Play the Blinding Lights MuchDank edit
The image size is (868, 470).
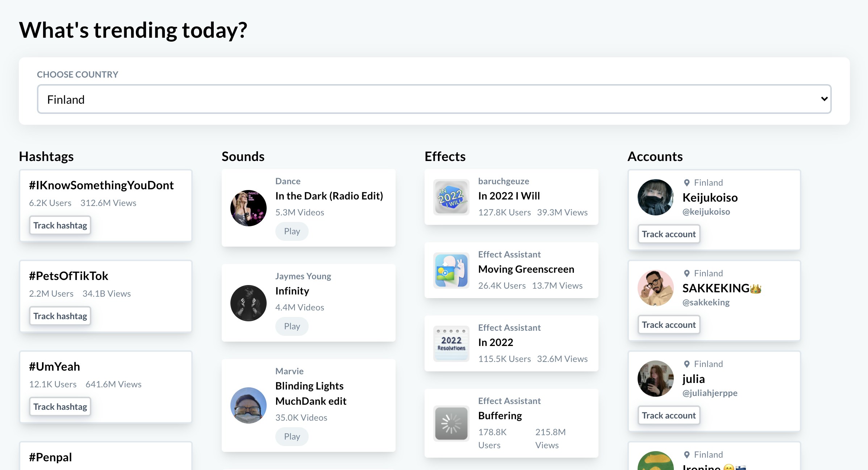[x=292, y=437]
